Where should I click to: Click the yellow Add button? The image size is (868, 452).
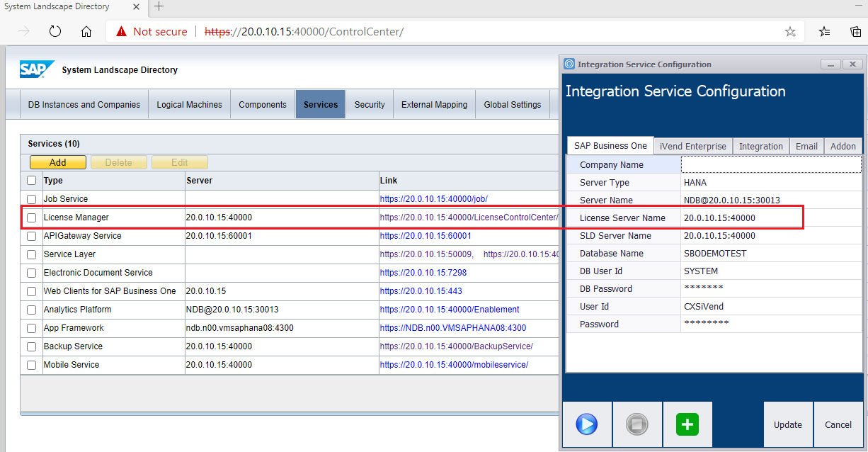(x=58, y=162)
